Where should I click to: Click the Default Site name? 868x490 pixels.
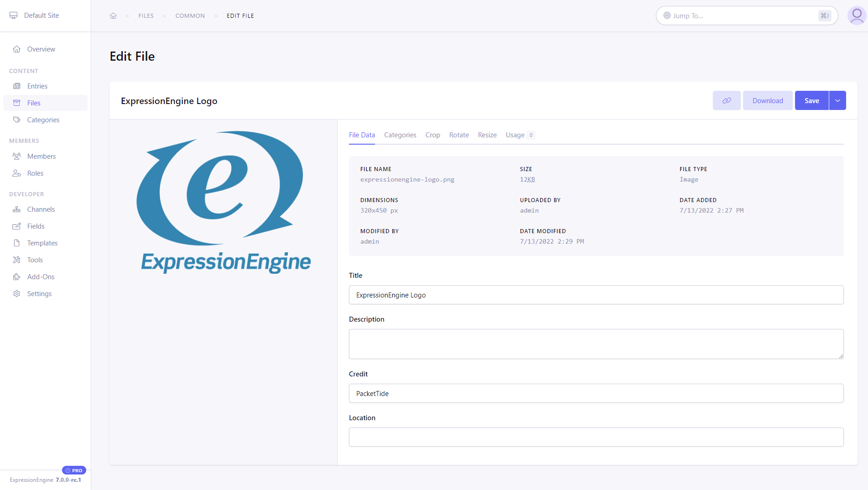coord(42,16)
